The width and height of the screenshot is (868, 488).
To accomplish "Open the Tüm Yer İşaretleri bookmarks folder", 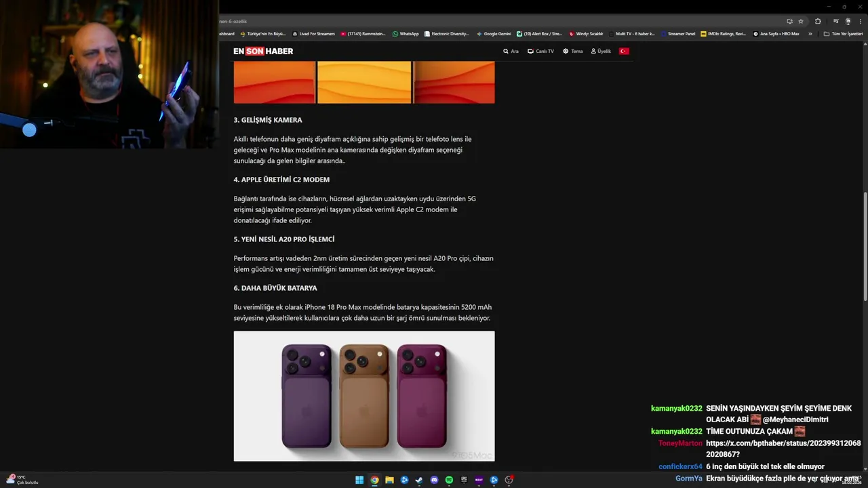I will pos(843,34).
